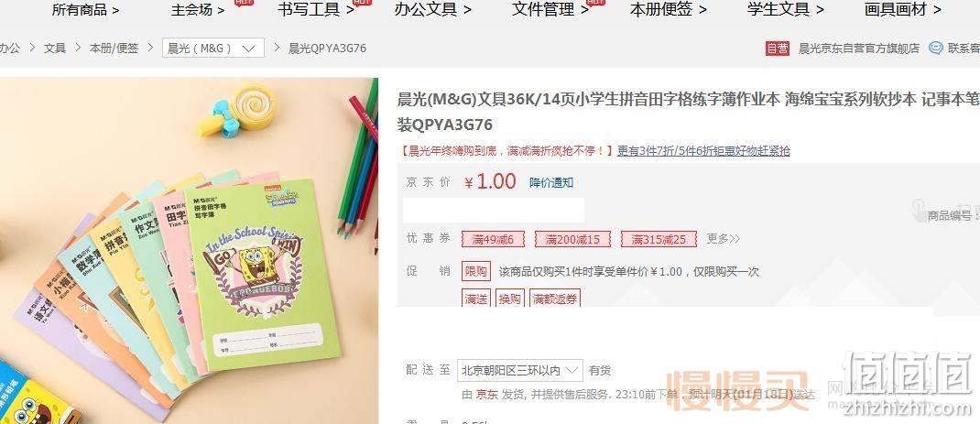The image size is (980, 424).
Task: Click the 满额返券 promotion tag
Action: (x=555, y=299)
